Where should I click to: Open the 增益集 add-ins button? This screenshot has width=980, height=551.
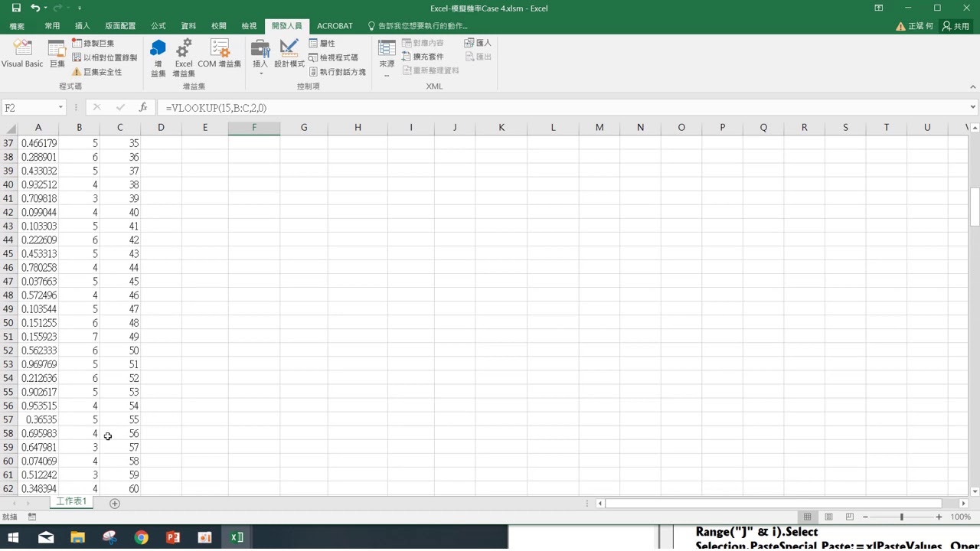click(158, 58)
